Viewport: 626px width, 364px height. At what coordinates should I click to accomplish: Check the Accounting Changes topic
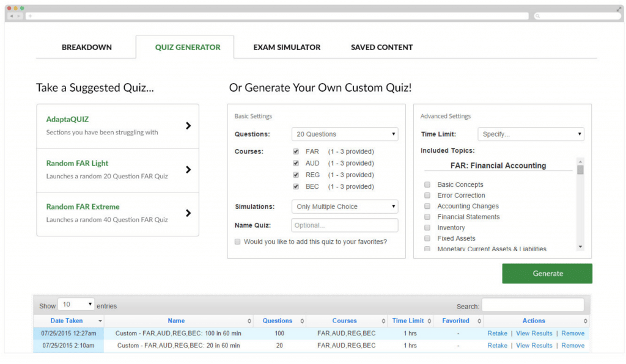tap(427, 206)
